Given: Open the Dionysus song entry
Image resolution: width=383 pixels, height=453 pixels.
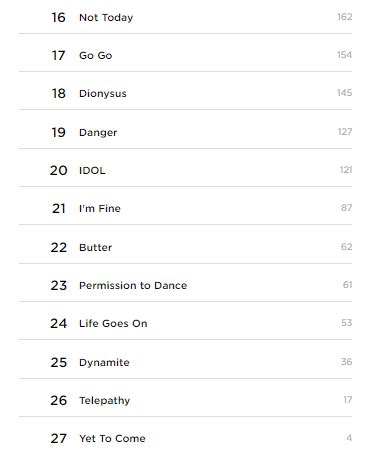Looking at the screenshot, I should pos(103,94).
